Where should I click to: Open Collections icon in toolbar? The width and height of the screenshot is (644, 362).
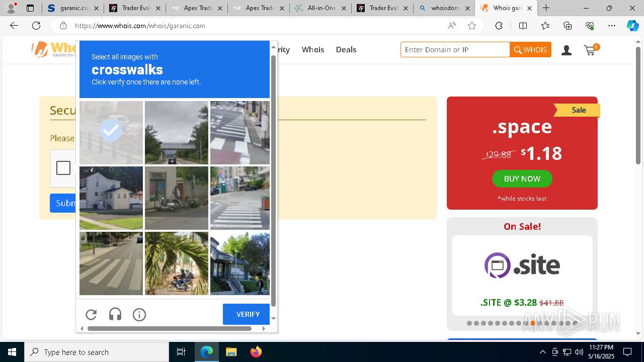(x=568, y=26)
